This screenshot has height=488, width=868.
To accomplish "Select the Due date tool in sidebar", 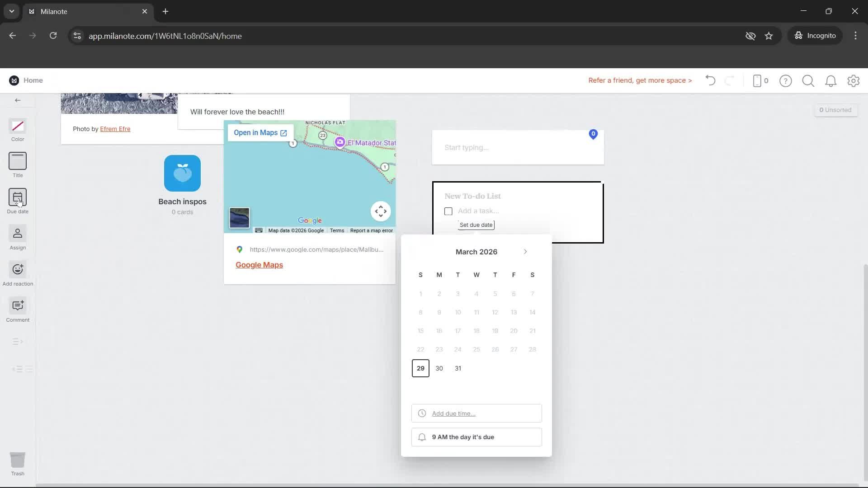I will click(x=17, y=201).
